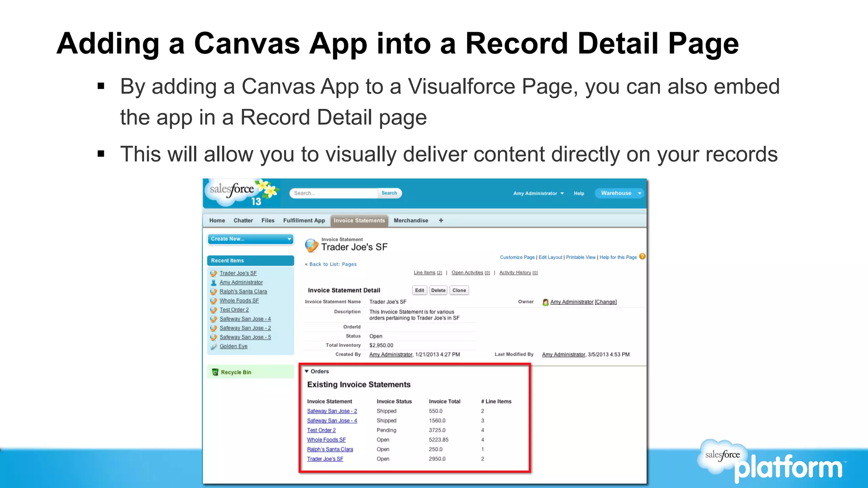Click the Search button
The image size is (868, 488).
point(389,193)
